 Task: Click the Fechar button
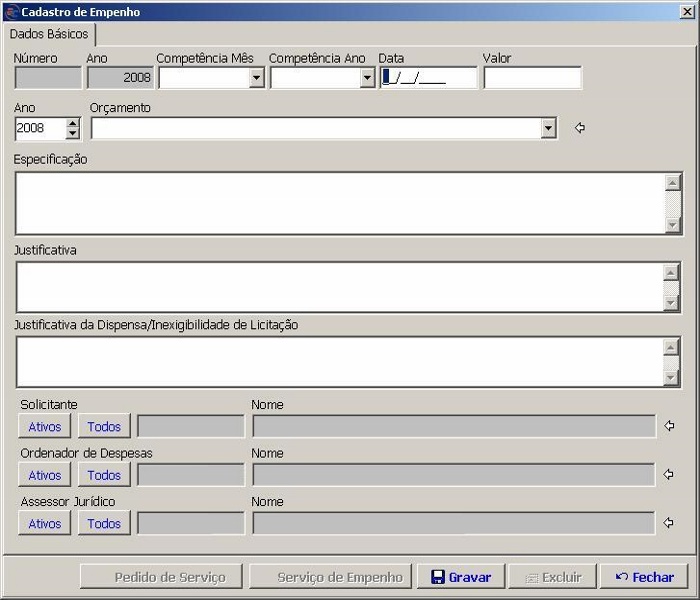644,577
